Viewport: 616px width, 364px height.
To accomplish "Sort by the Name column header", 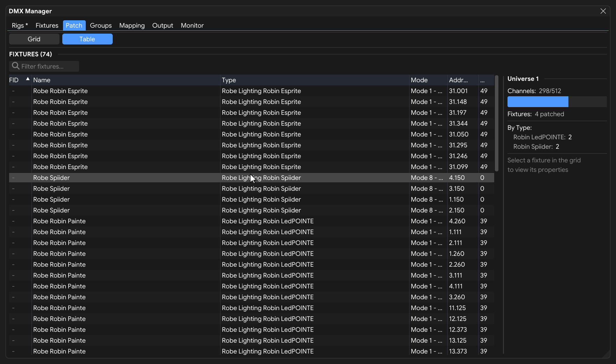I will pos(126,80).
